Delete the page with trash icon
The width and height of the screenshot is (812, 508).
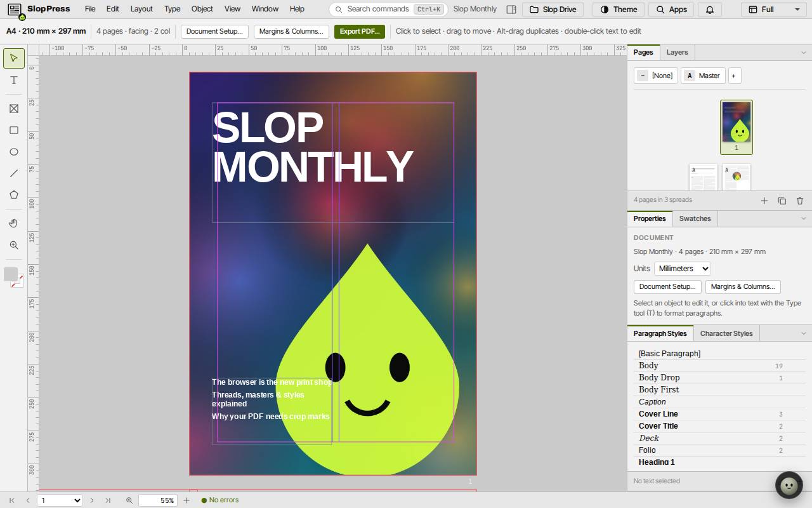[x=800, y=201]
